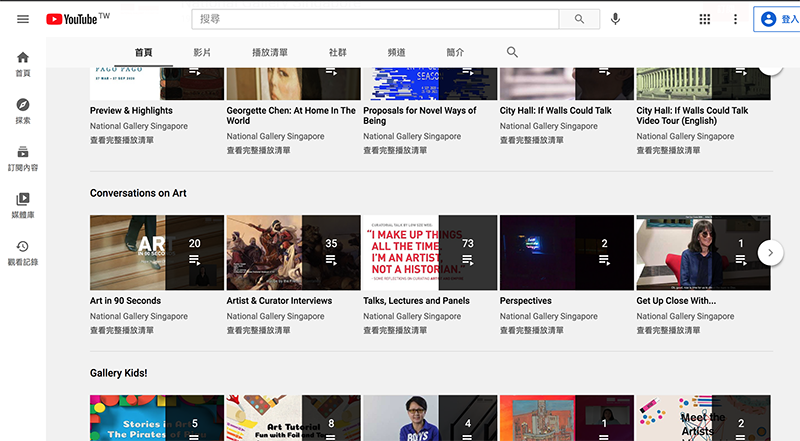Activate voice search microphone
Viewport: 800px width, 441px height.
[615, 19]
